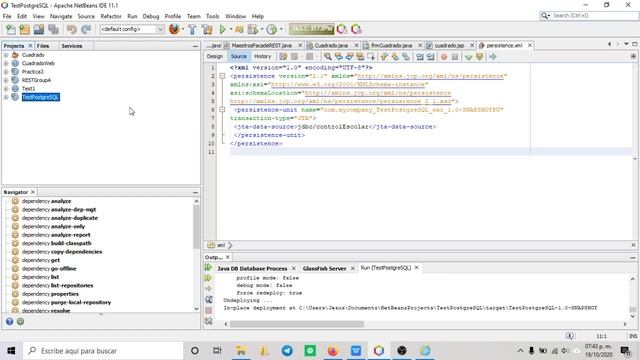Click the Output horizontal scrollbar thumb
The image size is (640, 360).
tap(296, 324)
